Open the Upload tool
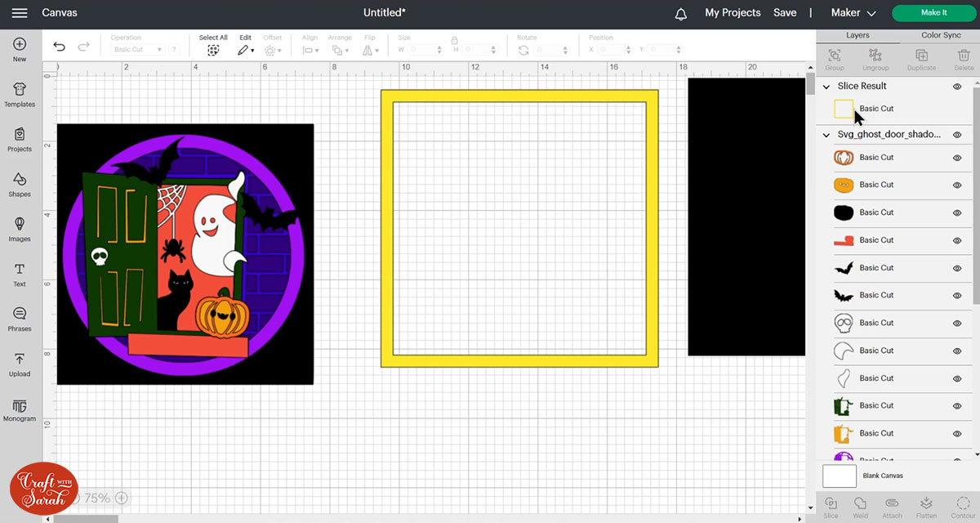 (x=20, y=364)
